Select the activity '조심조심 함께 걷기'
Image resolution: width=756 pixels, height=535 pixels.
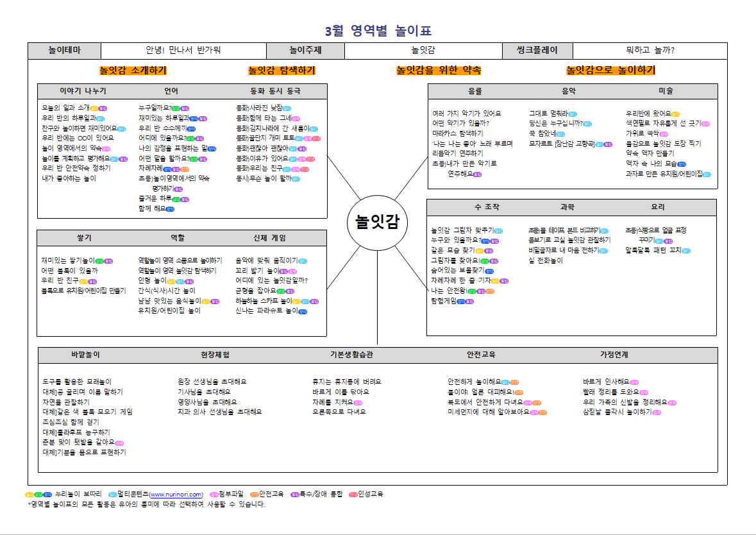pyautogui.click(x=71, y=422)
